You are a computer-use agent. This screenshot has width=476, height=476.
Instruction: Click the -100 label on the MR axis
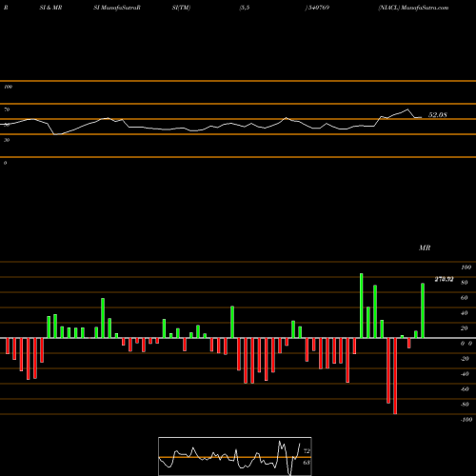coord(466,420)
